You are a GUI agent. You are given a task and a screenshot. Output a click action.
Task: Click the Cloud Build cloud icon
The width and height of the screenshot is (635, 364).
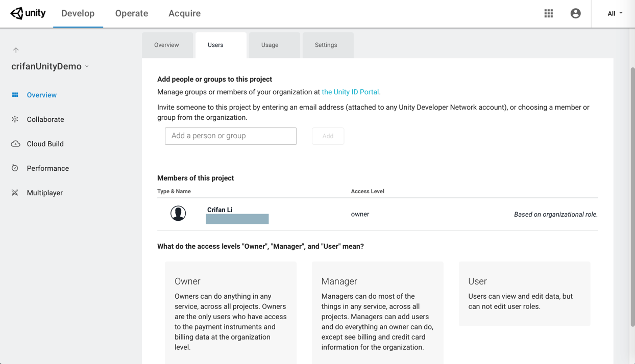[15, 144]
